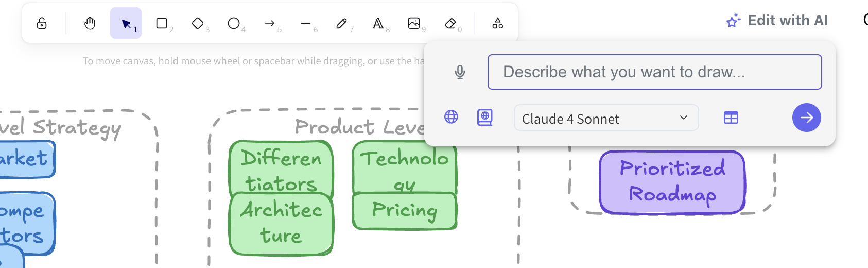Image resolution: width=868 pixels, height=268 pixels.
Task: Click the Describe what you want to draw field
Action: 654,72
